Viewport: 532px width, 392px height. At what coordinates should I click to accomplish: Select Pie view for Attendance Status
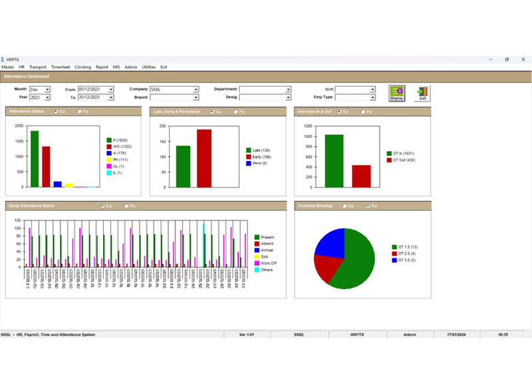point(79,112)
